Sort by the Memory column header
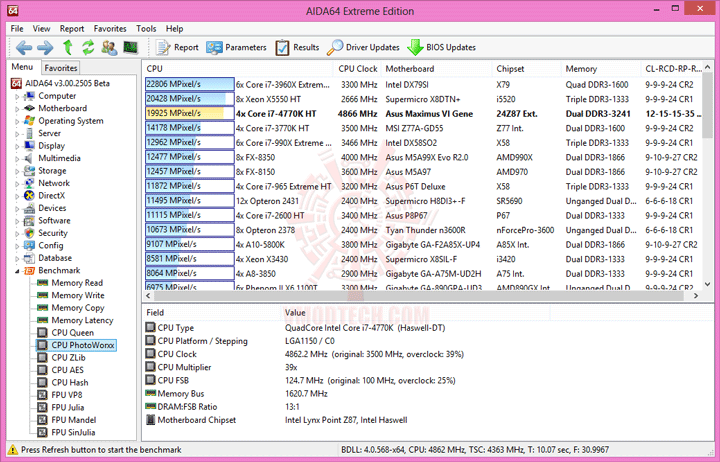This screenshot has width=720, height=462. 601,69
